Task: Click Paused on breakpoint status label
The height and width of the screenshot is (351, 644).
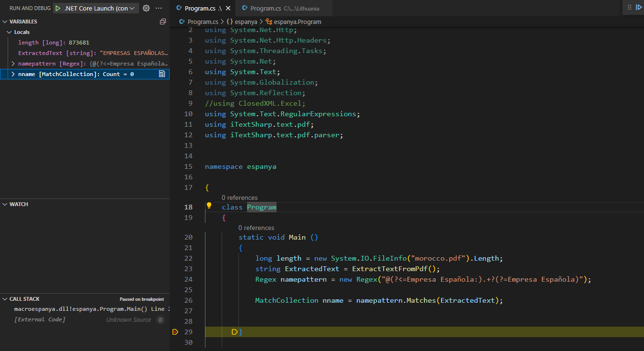Action: coord(142,299)
